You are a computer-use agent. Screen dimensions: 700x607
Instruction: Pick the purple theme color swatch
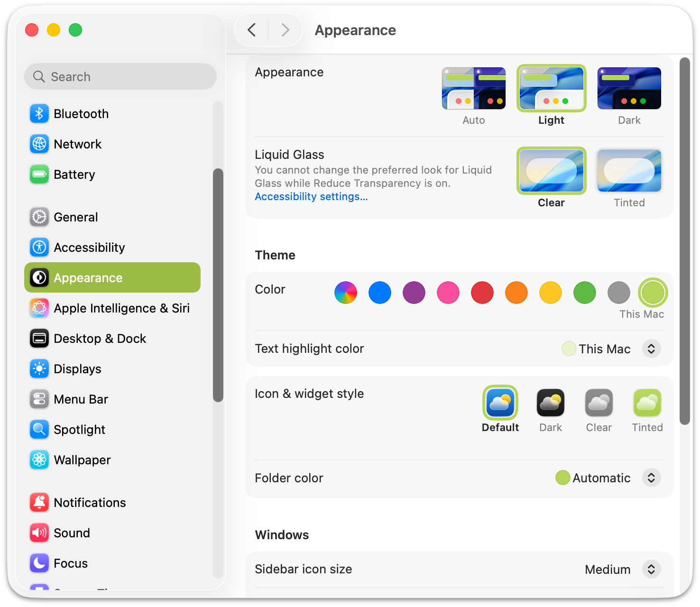click(x=414, y=293)
